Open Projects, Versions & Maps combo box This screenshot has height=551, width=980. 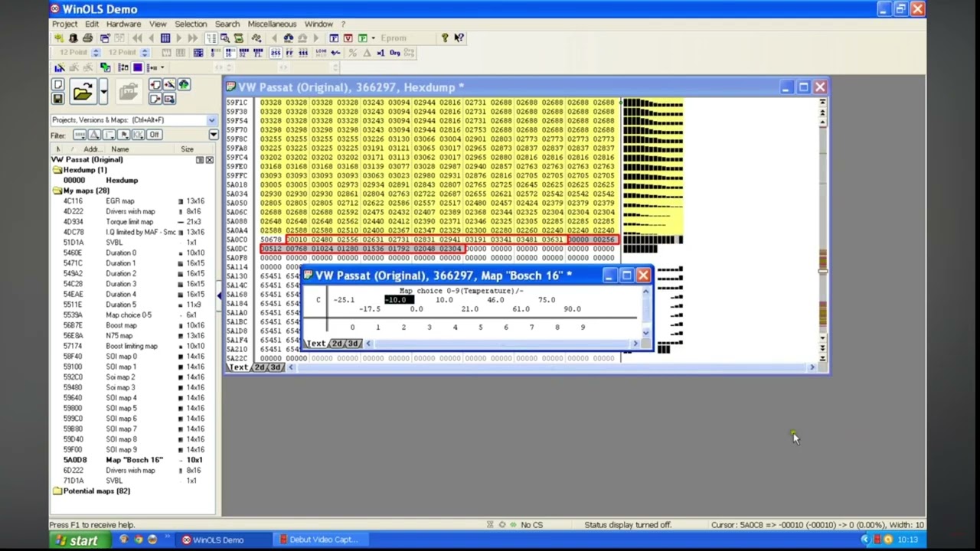133,120
